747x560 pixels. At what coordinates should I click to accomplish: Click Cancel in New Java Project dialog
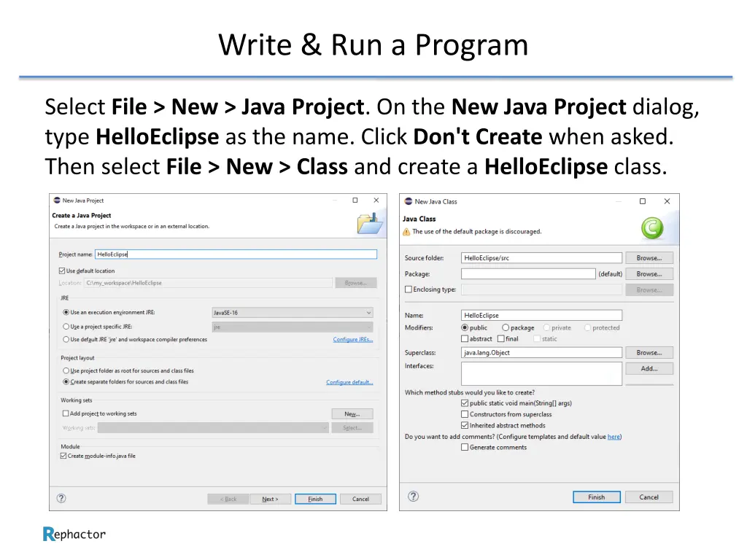tap(360, 499)
